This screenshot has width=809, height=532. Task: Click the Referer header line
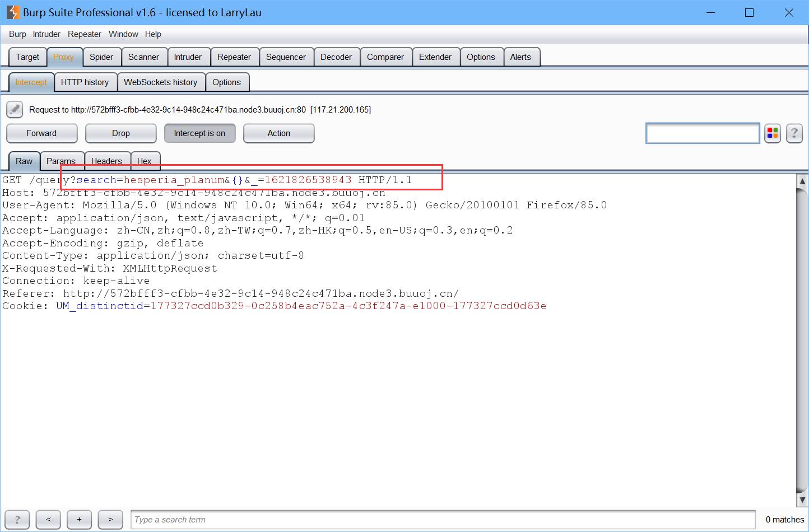[x=231, y=293]
